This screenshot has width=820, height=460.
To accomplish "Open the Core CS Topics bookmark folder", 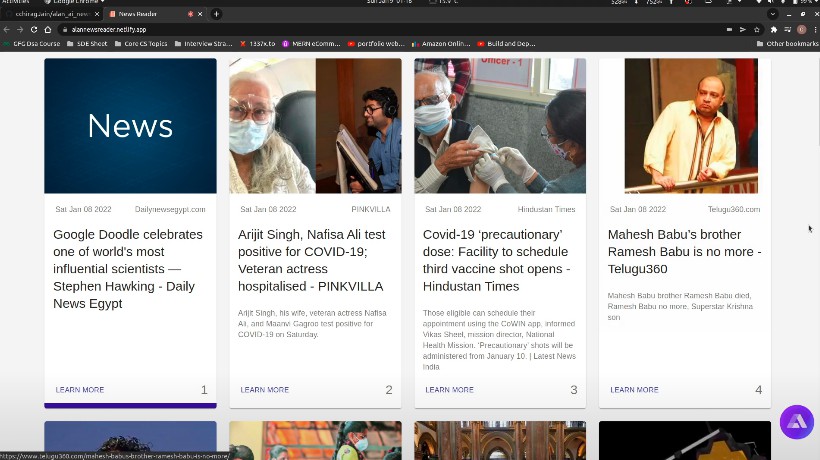I will click(143, 44).
